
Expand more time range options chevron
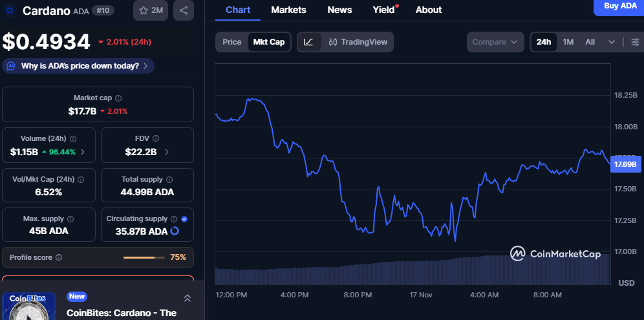pos(612,42)
